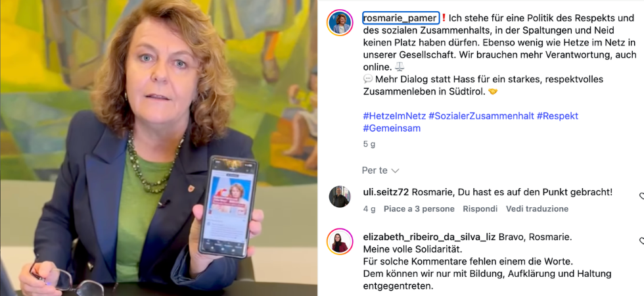The width and height of the screenshot is (644, 296).
Task: Click 'Vedi traduzione' under the uli.seitz72 comment
Action: (538, 209)
